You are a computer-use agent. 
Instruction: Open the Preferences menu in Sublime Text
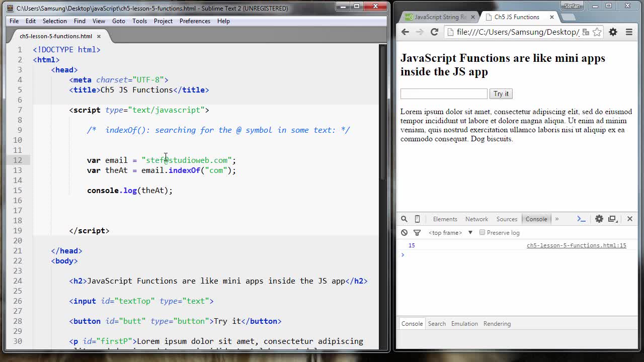point(195,21)
